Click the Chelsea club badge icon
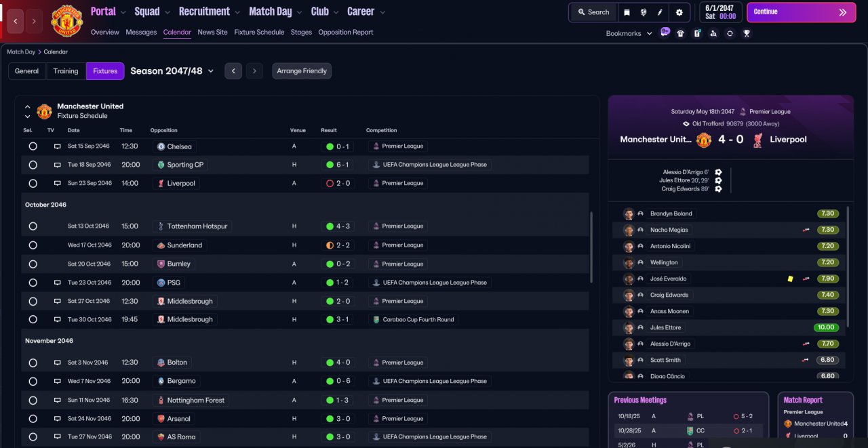 [161, 146]
